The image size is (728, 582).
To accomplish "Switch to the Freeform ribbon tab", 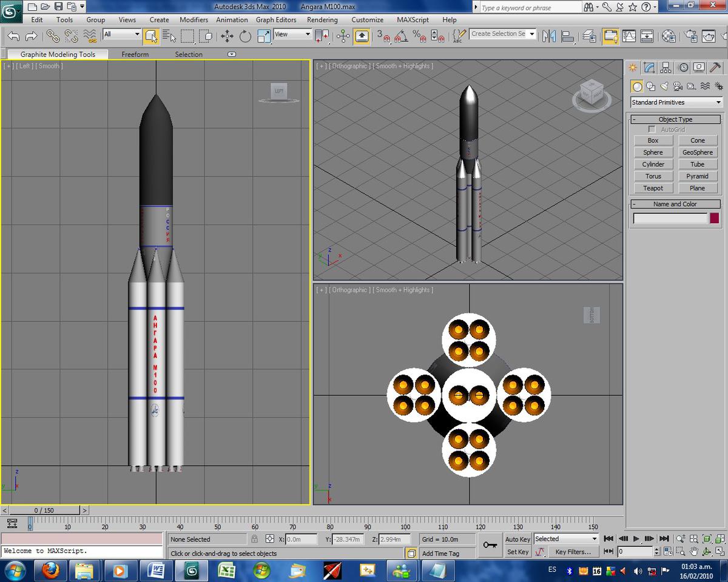I will (135, 55).
